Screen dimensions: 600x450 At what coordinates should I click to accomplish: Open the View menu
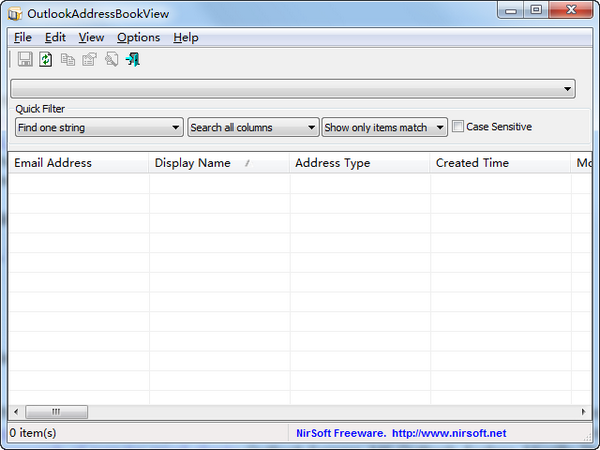click(91, 37)
